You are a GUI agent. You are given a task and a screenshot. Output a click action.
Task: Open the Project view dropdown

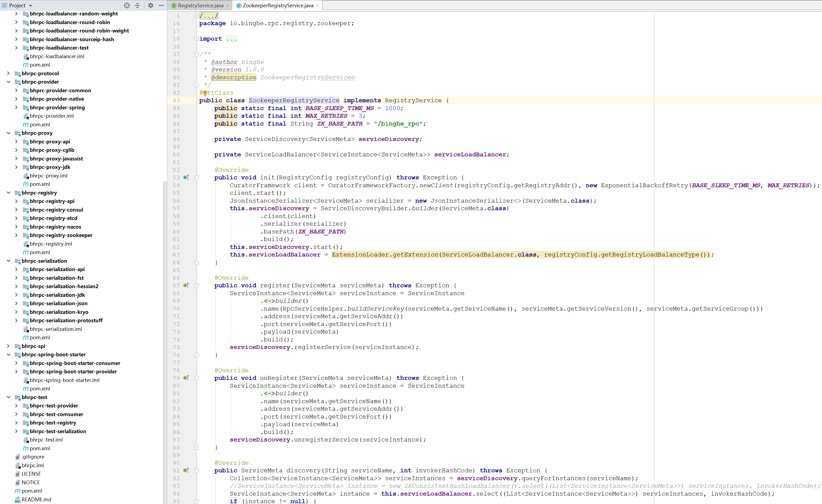coord(30,5)
